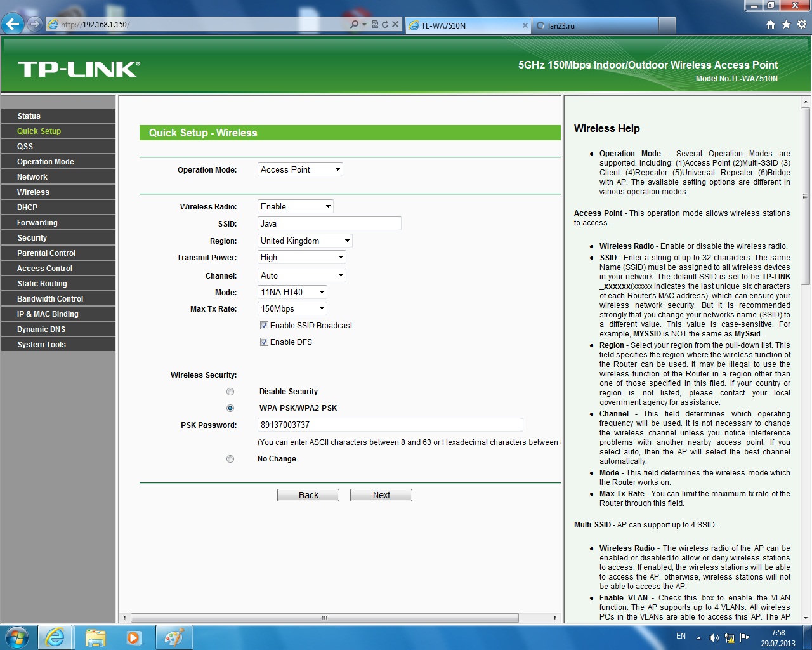Open Forwarding in the sidebar
812x650 pixels.
[58, 223]
